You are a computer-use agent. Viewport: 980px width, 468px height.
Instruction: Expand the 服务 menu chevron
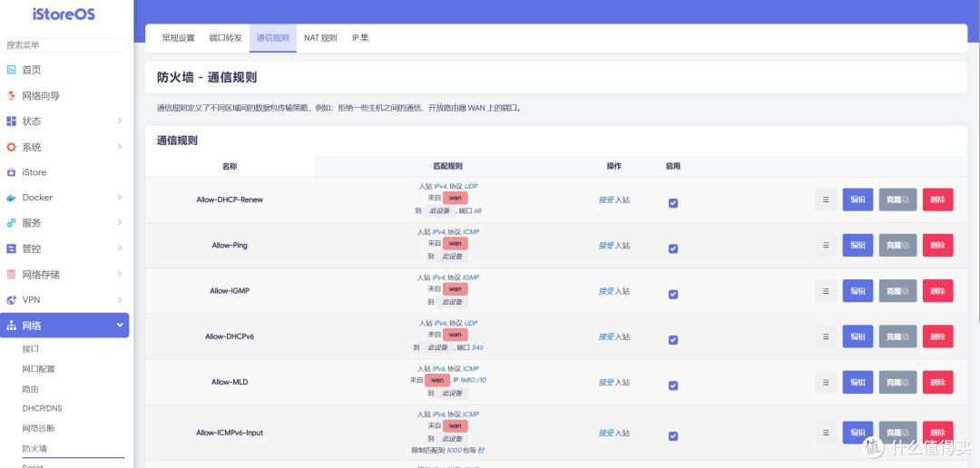120,222
